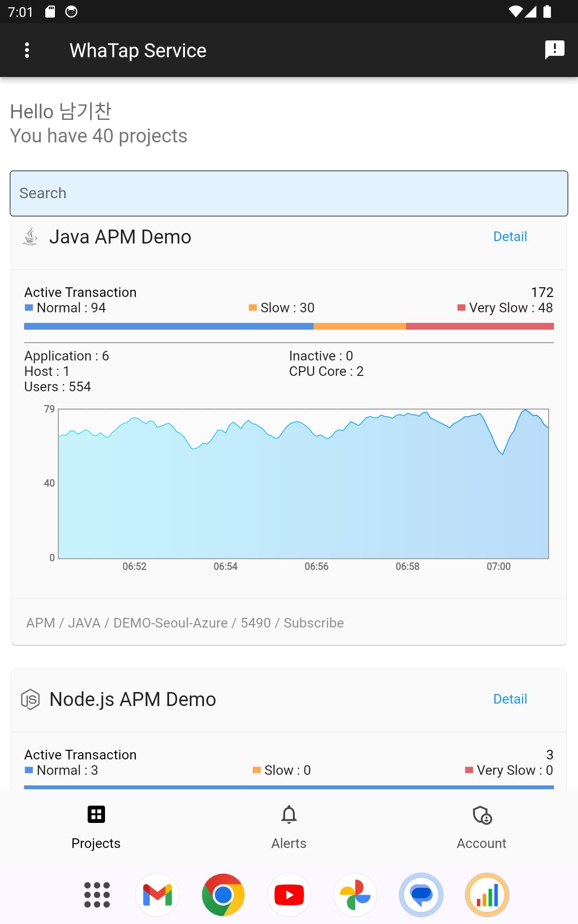Launch Messages from the dock
Image resolution: width=578 pixels, height=924 pixels.
coord(421,895)
